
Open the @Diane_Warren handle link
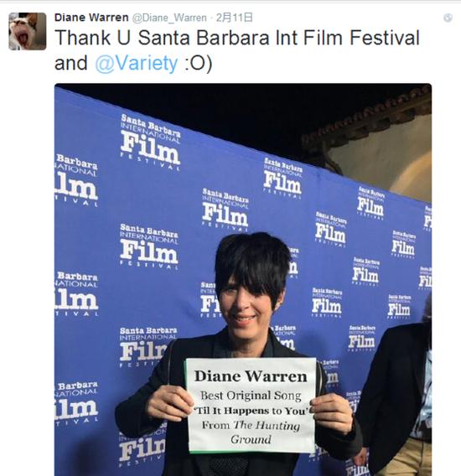(x=169, y=18)
